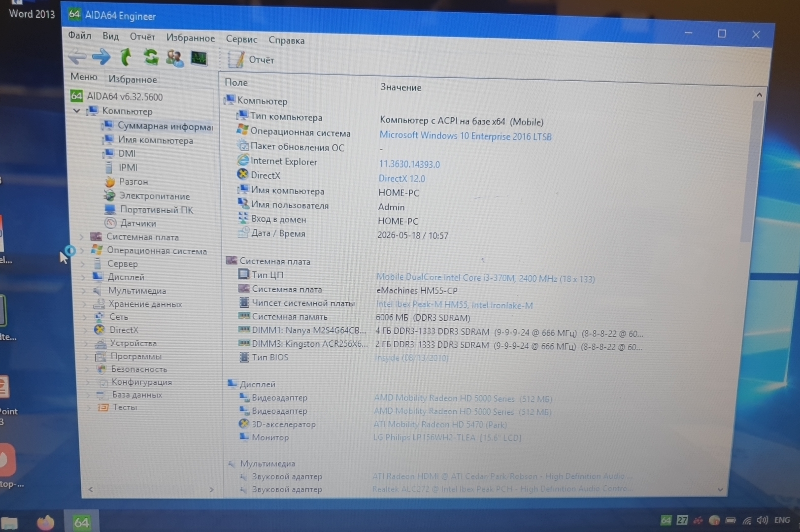Click the База данных icon in the tree

tap(102, 395)
